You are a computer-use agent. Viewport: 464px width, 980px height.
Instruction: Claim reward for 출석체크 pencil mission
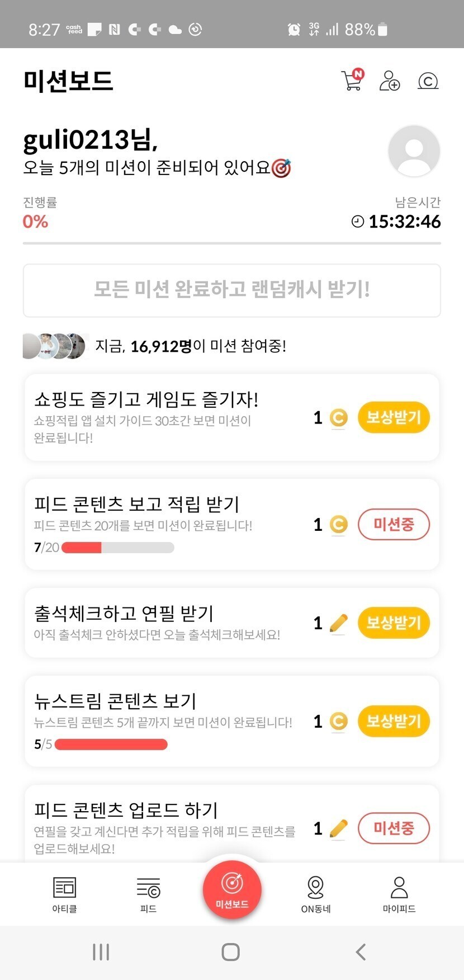(394, 623)
